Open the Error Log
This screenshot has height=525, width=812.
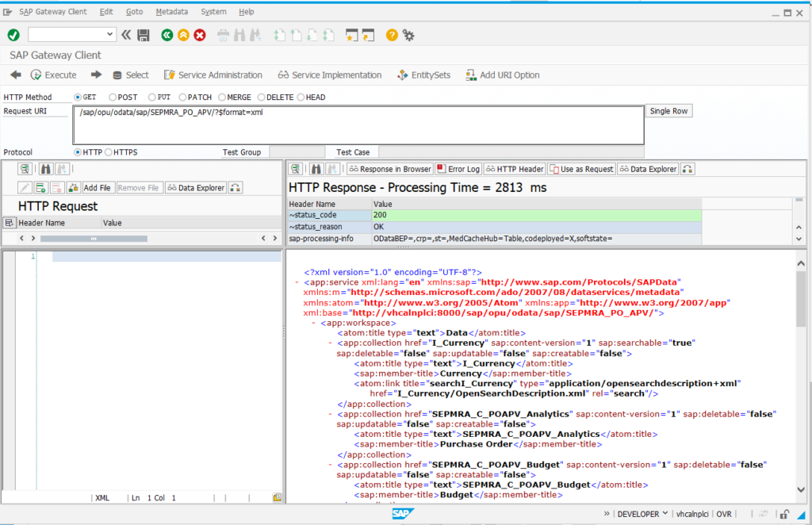click(x=458, y=169)
